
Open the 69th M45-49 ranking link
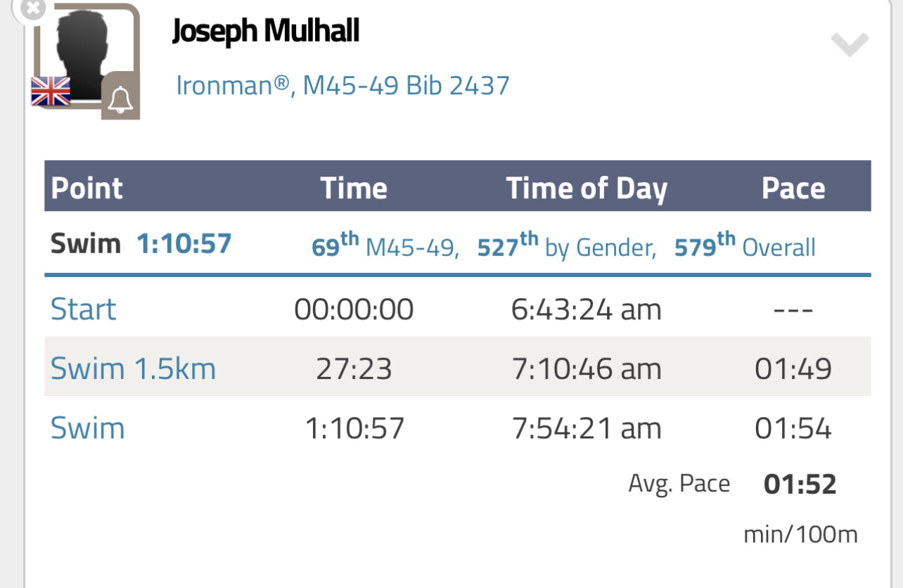tap(385, 246)
